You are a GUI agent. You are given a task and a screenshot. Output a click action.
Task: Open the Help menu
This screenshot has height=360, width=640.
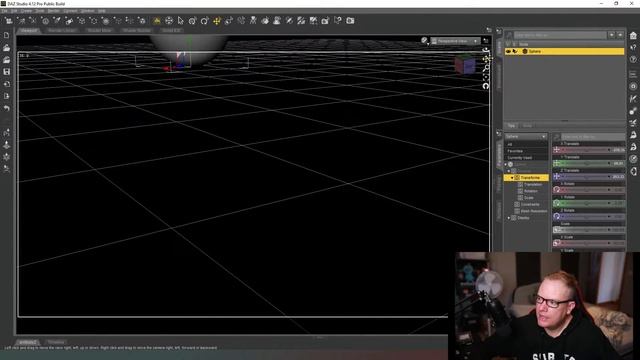[x=102, y=11]
